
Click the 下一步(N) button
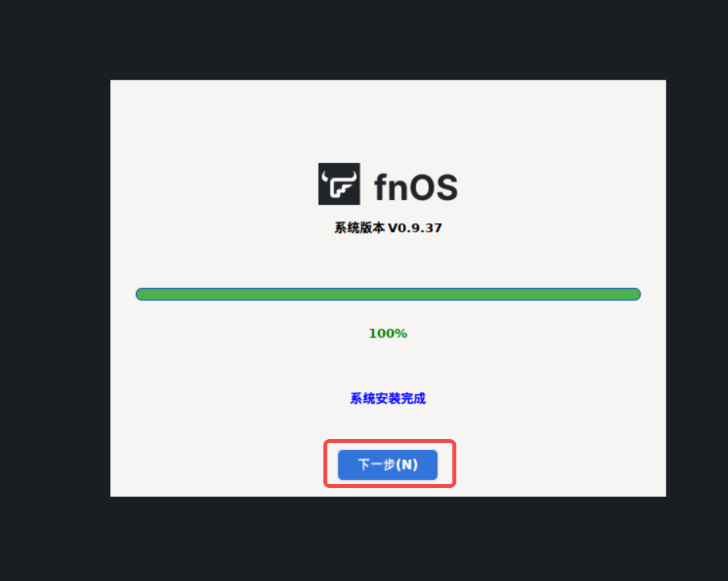pyautogui.click(x=387, y=465)
